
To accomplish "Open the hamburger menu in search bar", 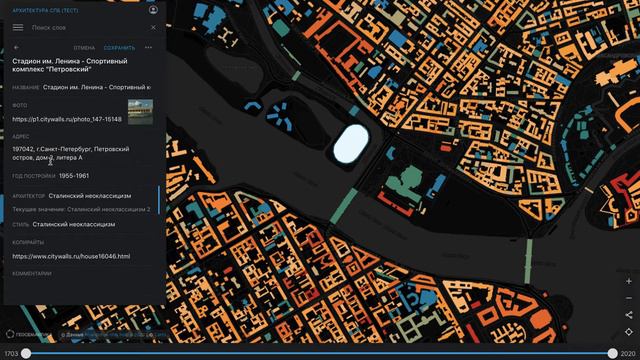I will point(18,27).
